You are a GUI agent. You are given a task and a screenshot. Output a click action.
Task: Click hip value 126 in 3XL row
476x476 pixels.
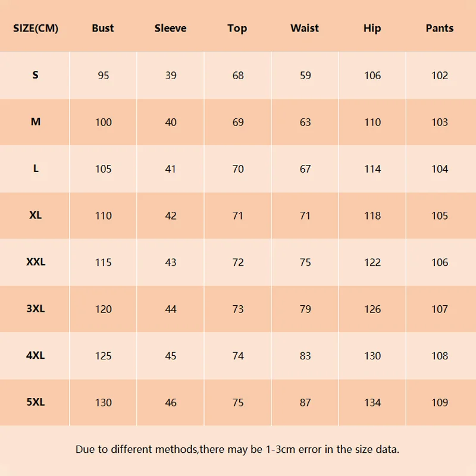tap(372, 309)
